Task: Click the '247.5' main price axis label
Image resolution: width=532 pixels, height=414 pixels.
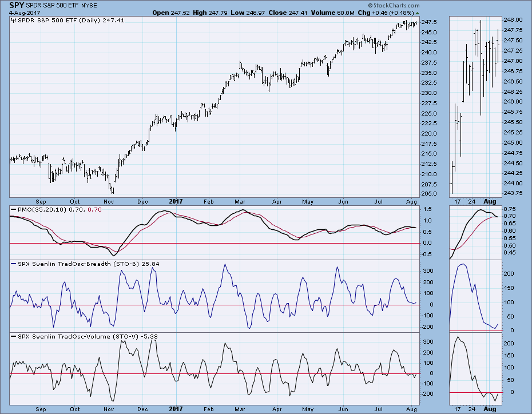Action: 429,22
